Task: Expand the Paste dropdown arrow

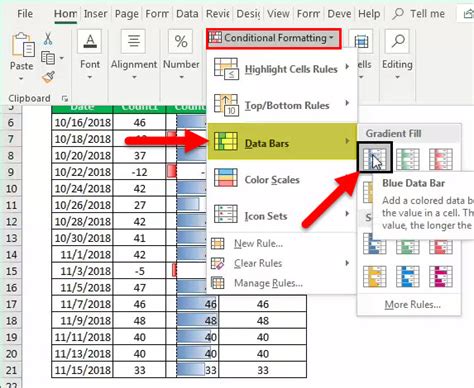Action: tap(21, 79)
